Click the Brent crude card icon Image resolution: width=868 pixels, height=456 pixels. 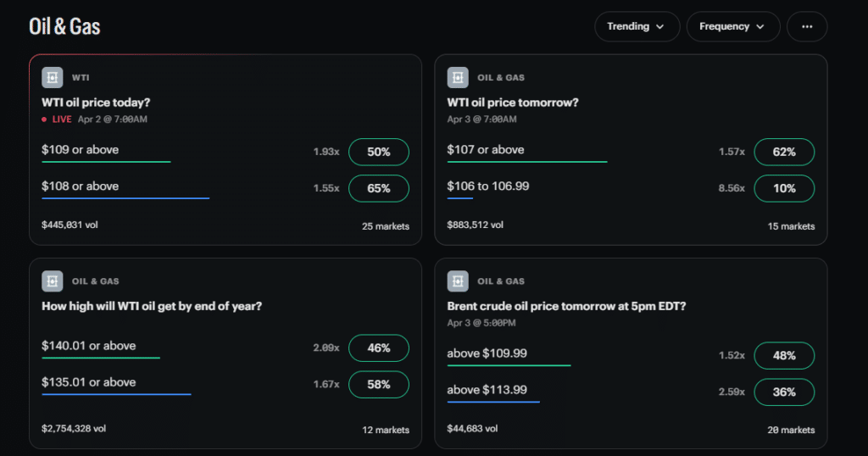pyautogui.click(x=458, y=281)
